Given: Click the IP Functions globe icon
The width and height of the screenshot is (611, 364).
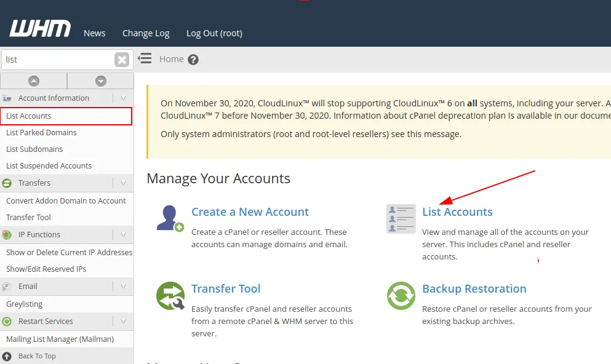Looking at the screenshot, I should click(7, 235).
